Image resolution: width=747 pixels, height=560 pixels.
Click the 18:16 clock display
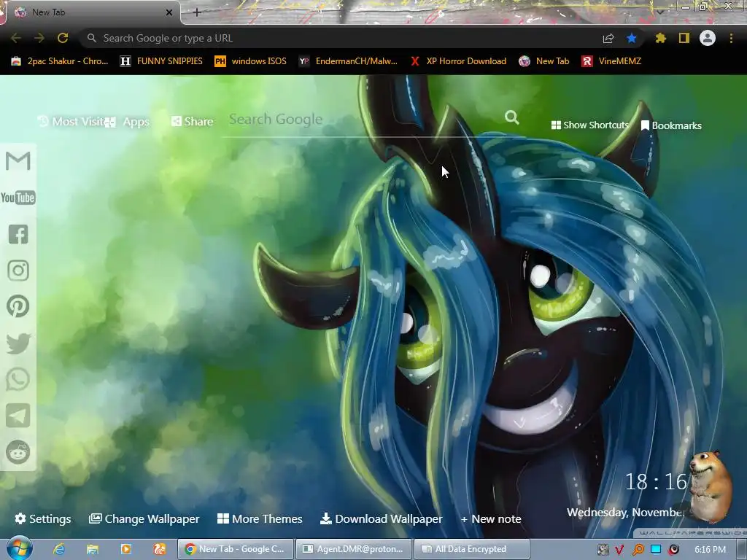(x=656, y=482)
